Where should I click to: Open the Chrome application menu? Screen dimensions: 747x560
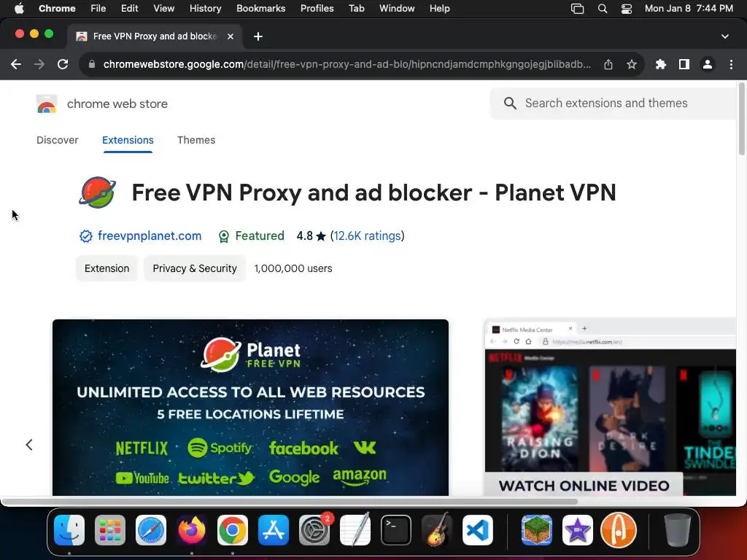57,9
